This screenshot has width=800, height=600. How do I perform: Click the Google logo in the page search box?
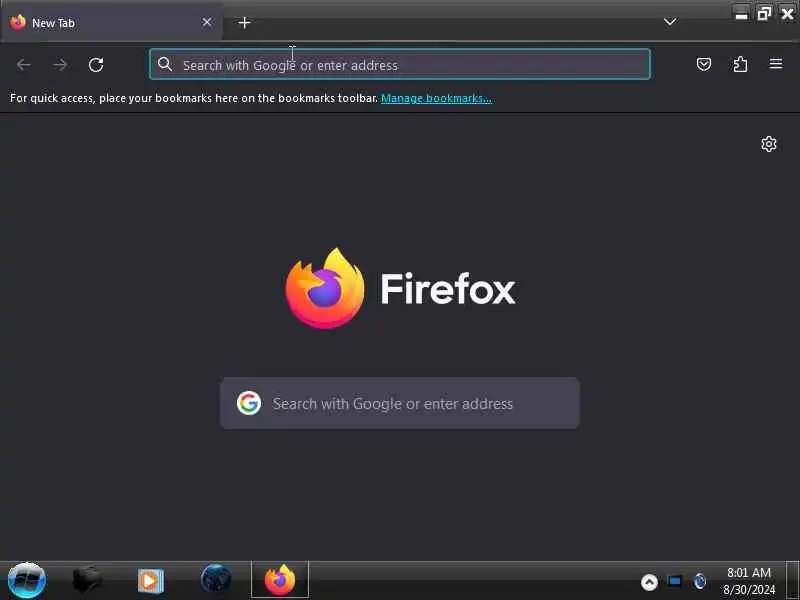click(x=249, y=403)
